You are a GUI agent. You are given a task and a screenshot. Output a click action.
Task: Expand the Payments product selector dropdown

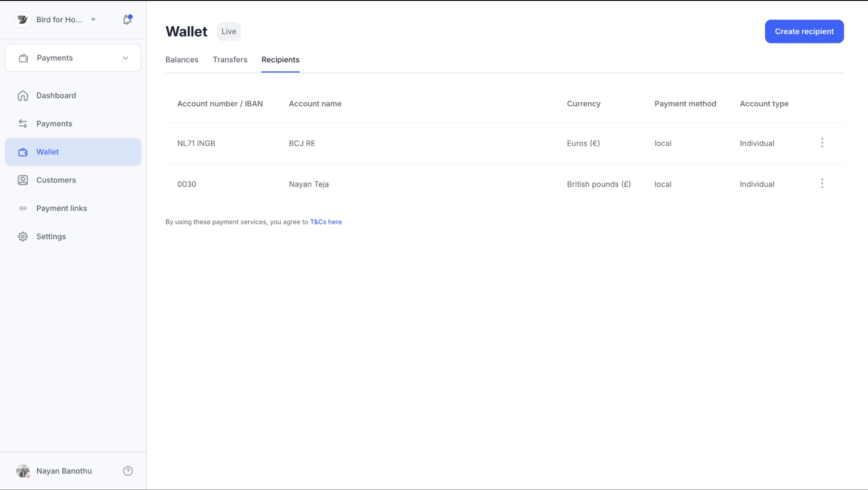(x=125, y=58)
